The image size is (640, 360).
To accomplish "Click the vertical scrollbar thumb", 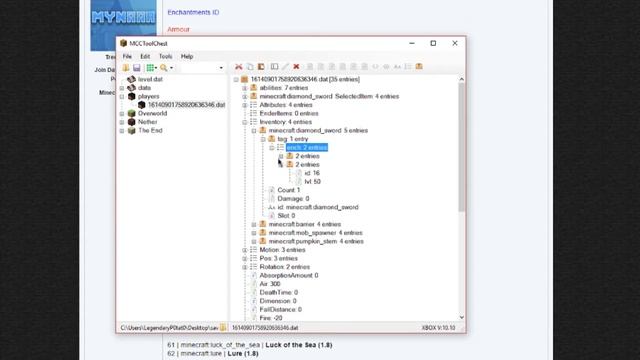I will tap(462, 147).
